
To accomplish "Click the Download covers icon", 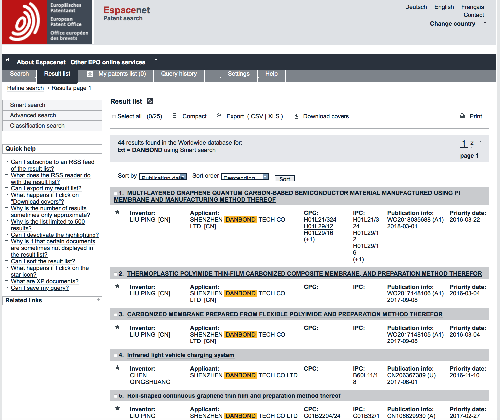I will [x=296, y=116].
